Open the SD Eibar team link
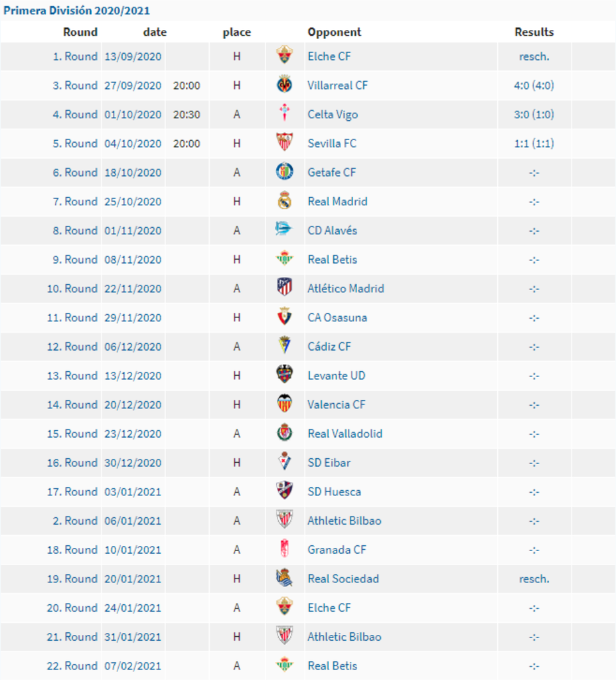 coord(329,462)
